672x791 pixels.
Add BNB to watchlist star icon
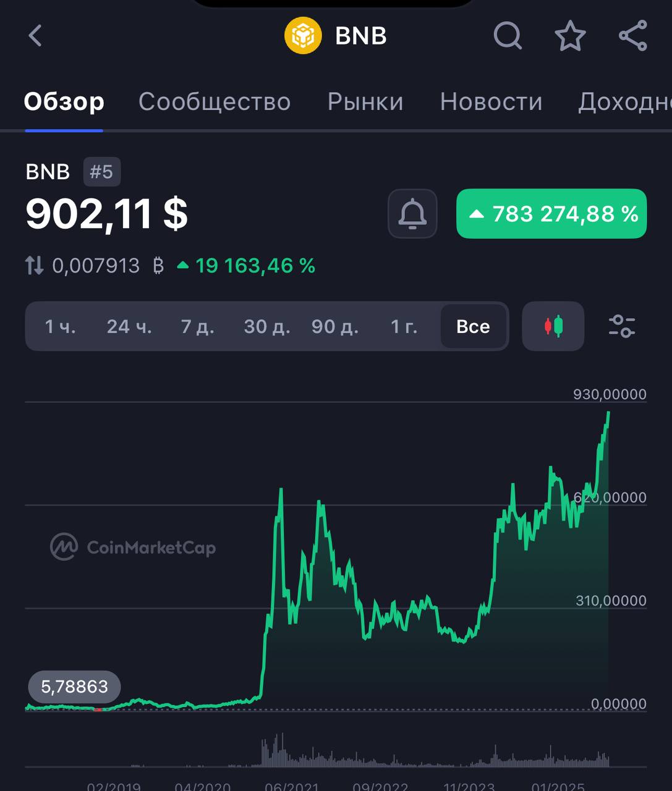click(570, 35)
